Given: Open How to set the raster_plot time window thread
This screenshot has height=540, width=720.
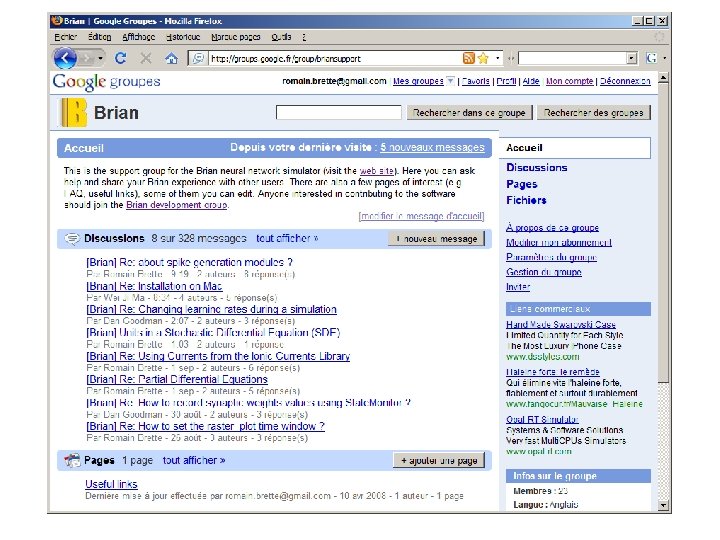Looking at the screenshot, I should (205, 426).
